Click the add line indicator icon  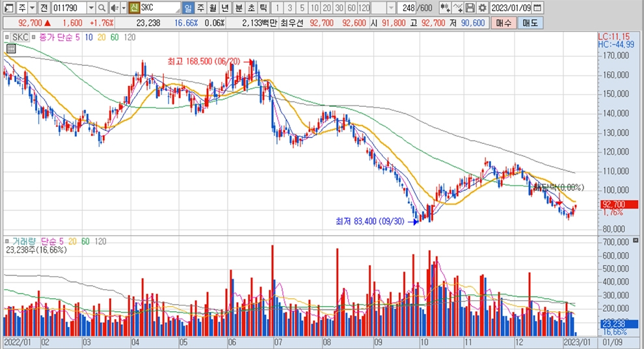pos(457,7)
